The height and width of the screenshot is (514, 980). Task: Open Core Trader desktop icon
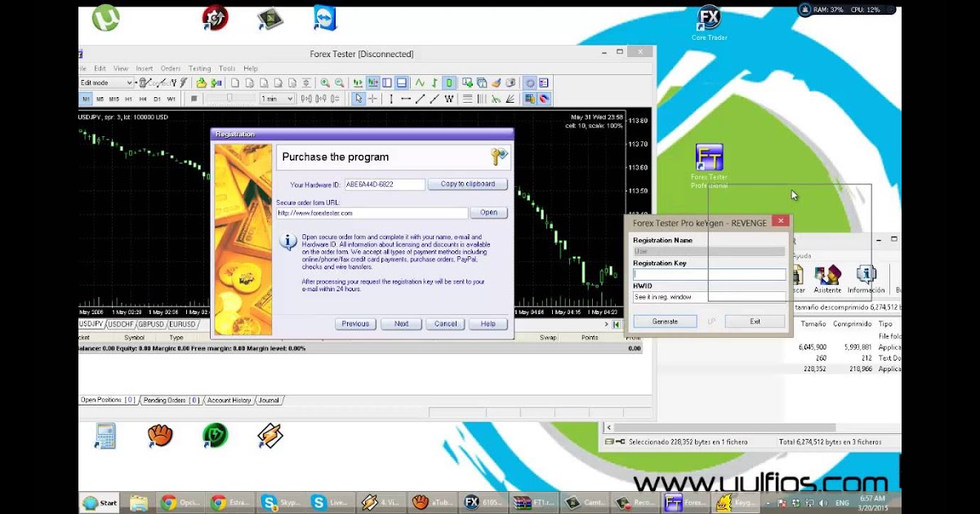coord(709,24)
